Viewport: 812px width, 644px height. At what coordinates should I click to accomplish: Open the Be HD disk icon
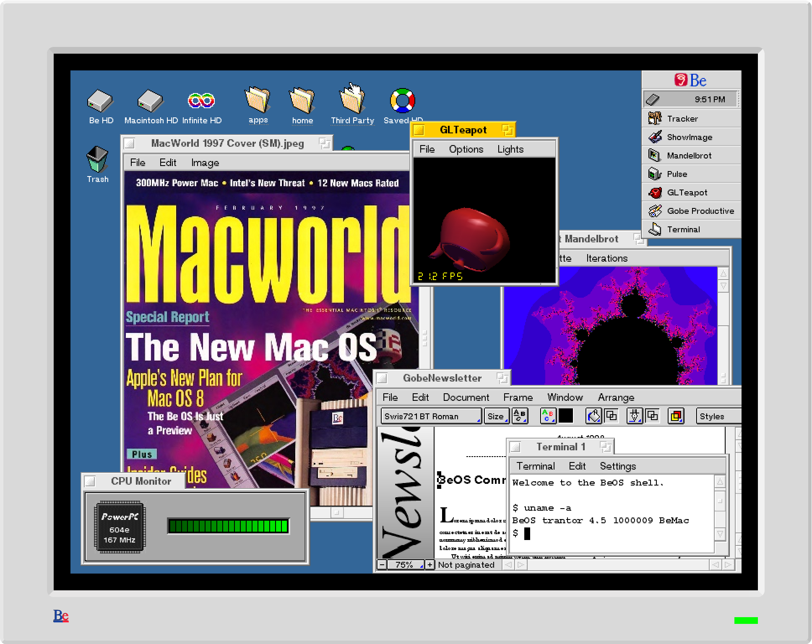coord(100,101)
